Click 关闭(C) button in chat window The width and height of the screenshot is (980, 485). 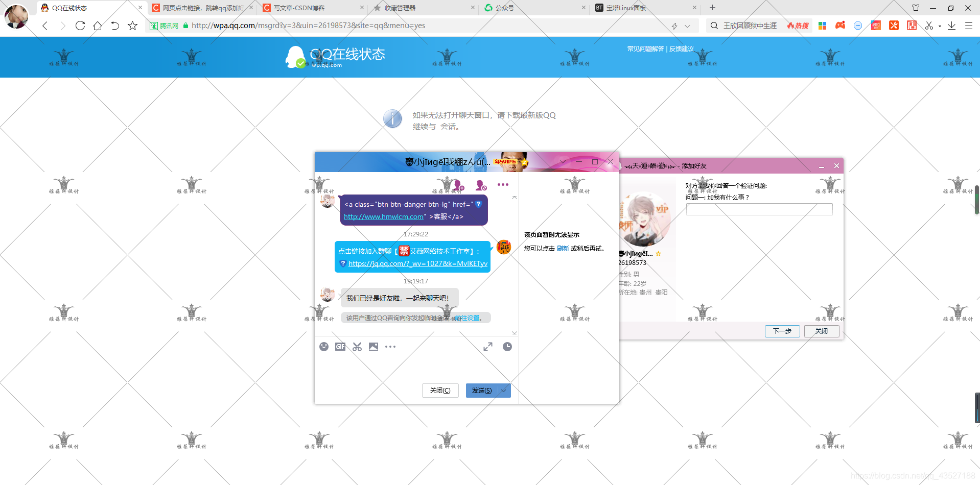coord(440,391)
